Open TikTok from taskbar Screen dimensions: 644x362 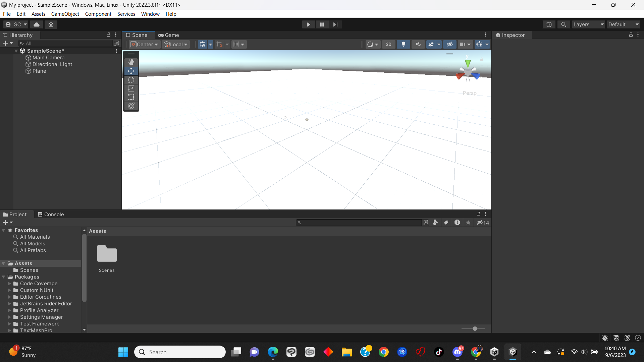tap(439, 352)
